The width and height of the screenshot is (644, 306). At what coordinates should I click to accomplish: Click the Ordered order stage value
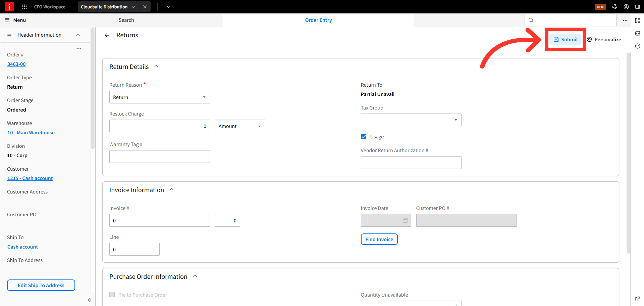pos(16,110)
